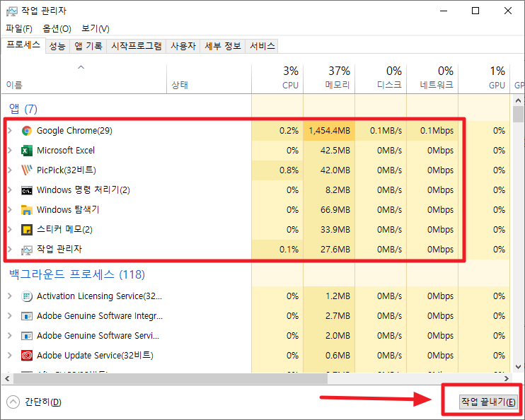Screen dimensions: 525x420
Task: Click the vertical scrollbar thumb
Action: [x=518, y=114]
